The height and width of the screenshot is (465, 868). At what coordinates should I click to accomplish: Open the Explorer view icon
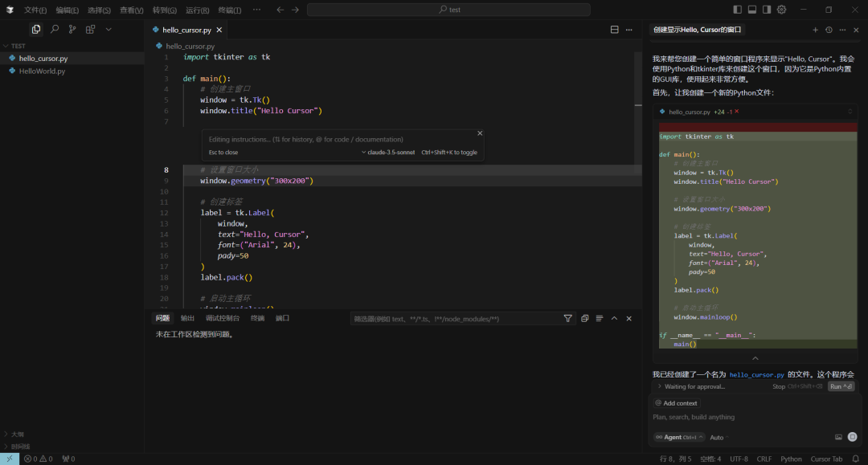click(36, 29)
